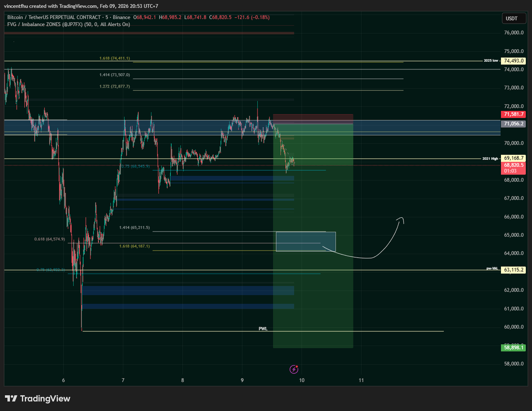Click the 69,168.7 price label

pos(514,158)
